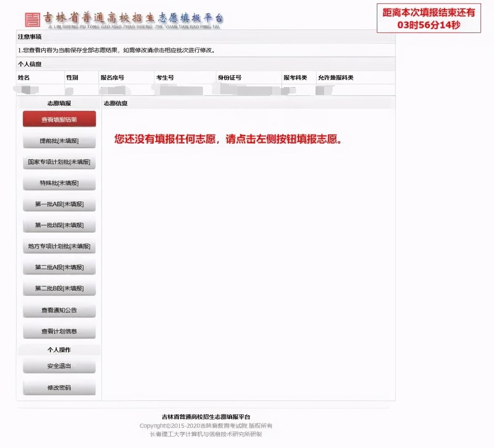Image resolution: width=494 pixels, height=448 pixels.
Task: Click the 考生号 column header
Action: 165,77
